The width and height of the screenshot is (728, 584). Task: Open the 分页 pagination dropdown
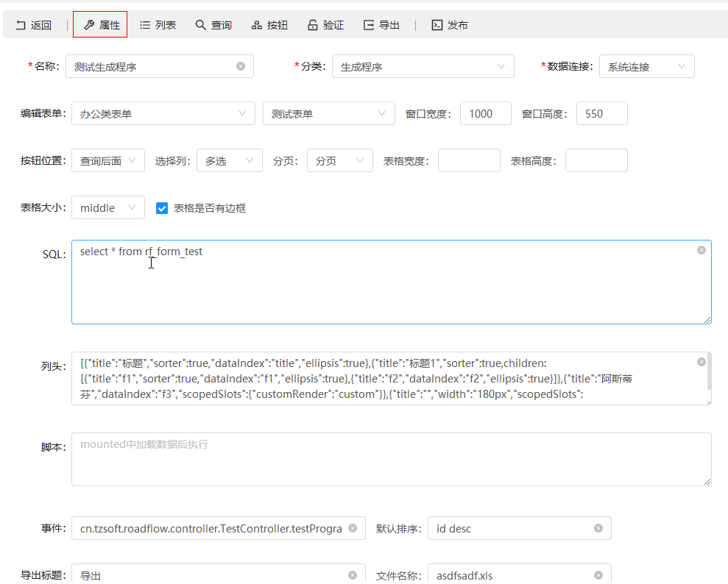tap(340, 160)
